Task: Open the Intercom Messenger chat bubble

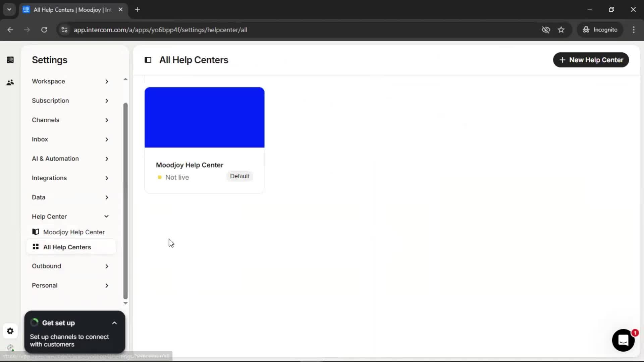Action: [x=623, y=340]
